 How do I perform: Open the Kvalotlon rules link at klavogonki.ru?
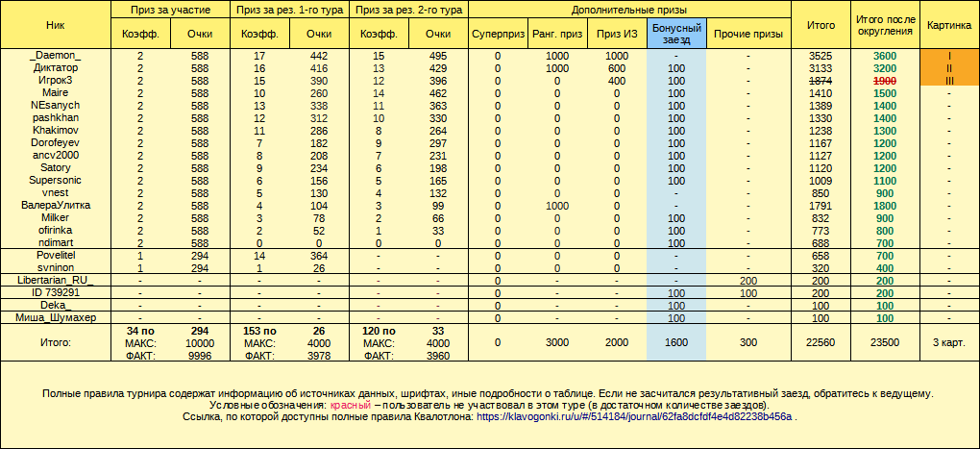click(x=634, y=416)
